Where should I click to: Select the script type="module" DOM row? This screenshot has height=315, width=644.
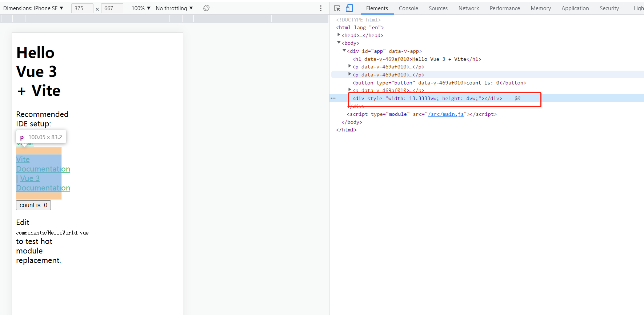tap(422, 114)
